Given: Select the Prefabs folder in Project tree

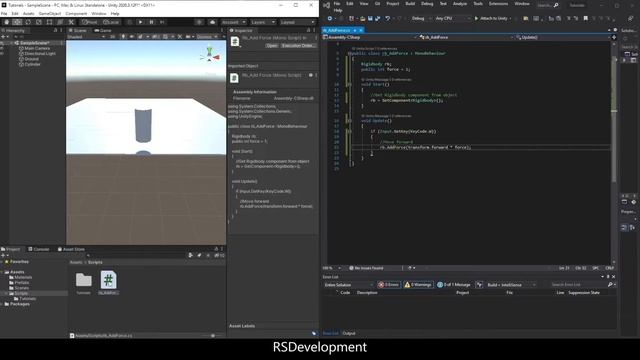Looking at the screenshot, I should pyautogui.click(x=19, y=283).
